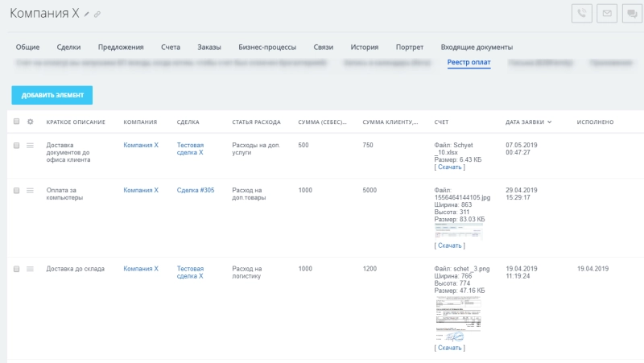Click the schet_3.png invoice thumbnail

pyautogui.click(x=458, y=319)
